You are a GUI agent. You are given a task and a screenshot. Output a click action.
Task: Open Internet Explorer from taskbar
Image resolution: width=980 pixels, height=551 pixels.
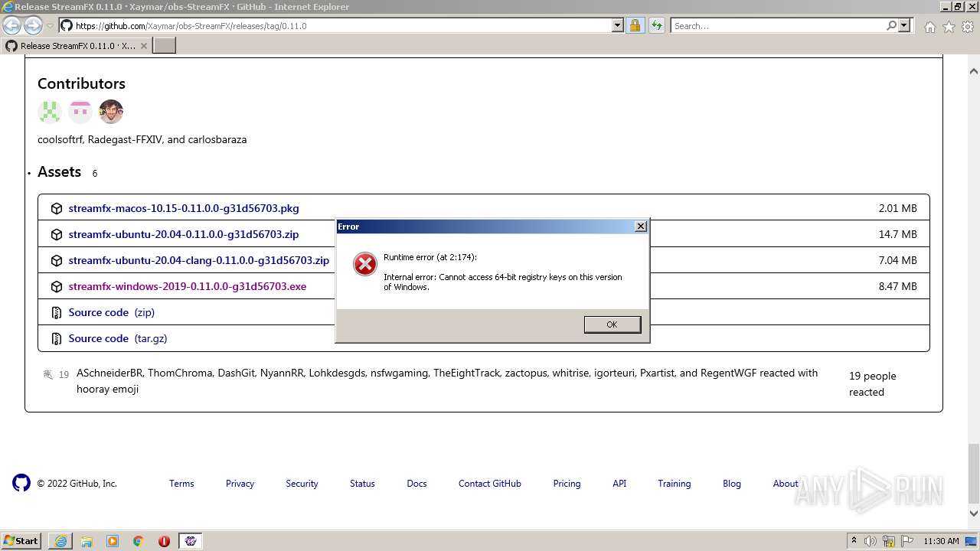click(x=60, y=541)
